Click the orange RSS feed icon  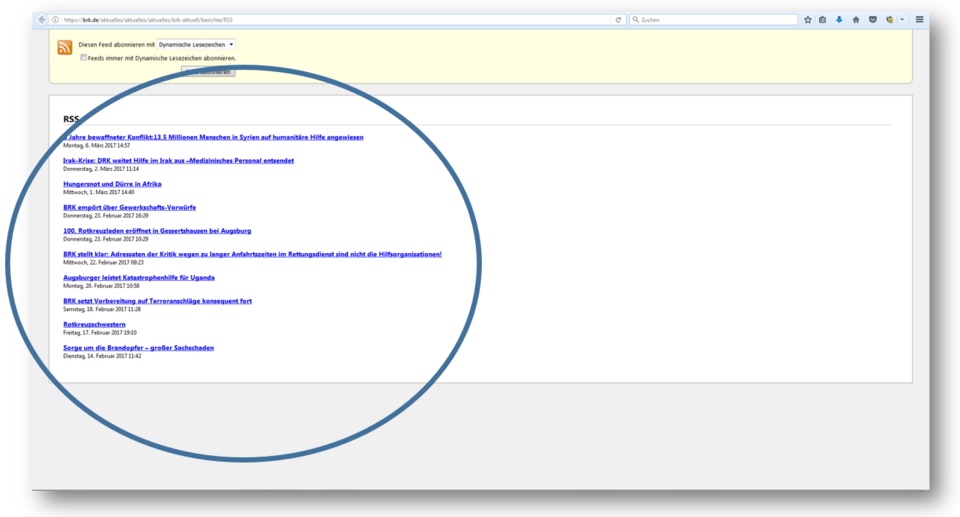point(65,47)
